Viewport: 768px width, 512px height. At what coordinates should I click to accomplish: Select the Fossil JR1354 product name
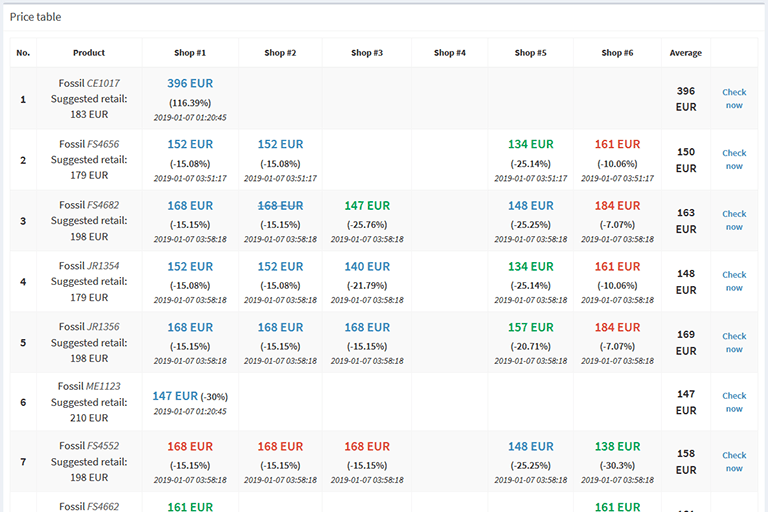tap(89, 266)
